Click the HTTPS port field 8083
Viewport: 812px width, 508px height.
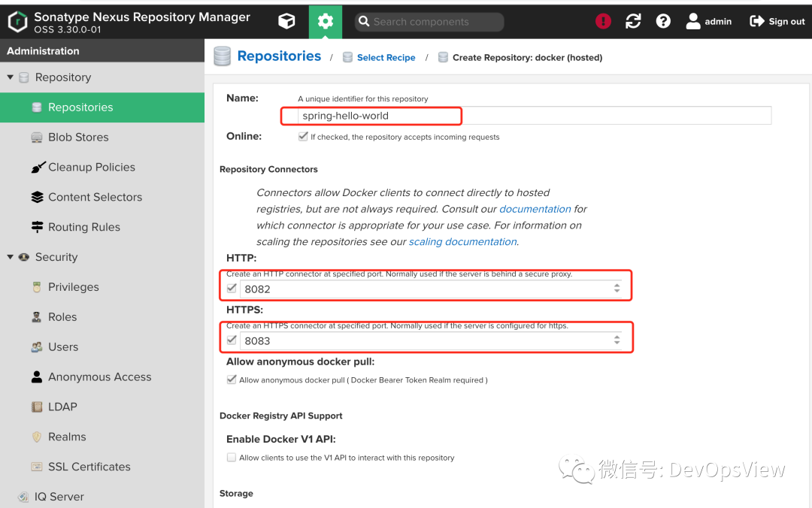pos(431,340)
